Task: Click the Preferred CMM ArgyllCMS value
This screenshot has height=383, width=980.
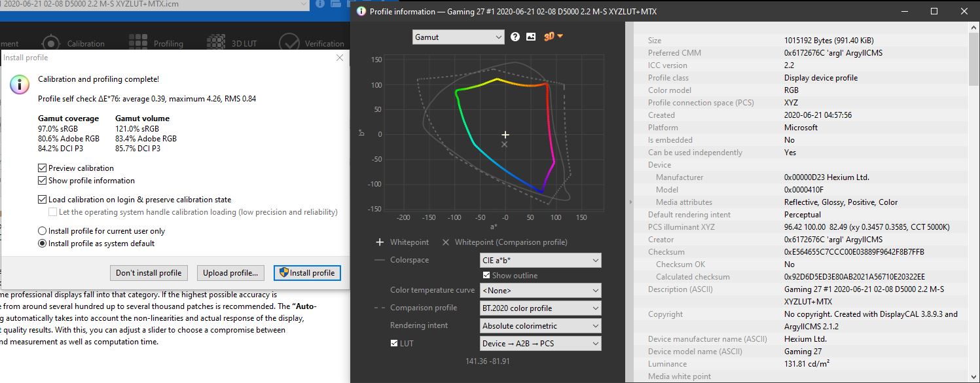Action: [833, 53]
